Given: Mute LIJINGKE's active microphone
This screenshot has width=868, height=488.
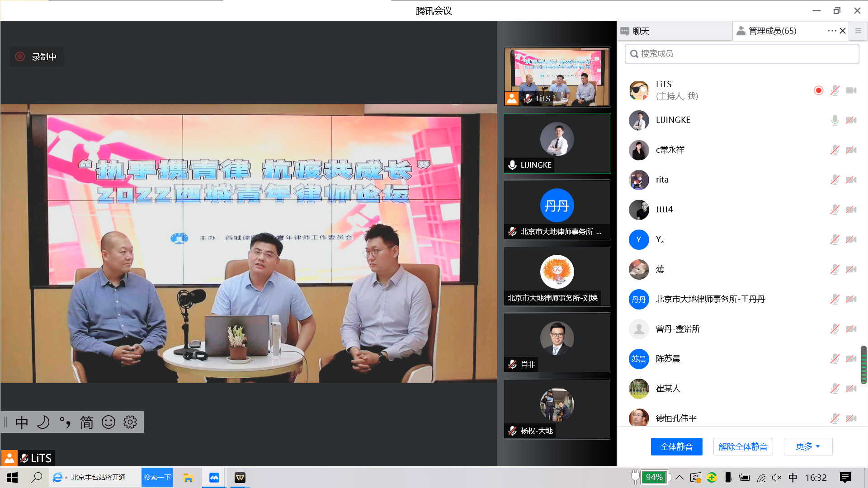Looking at the screenshot, I should tap(835, 120).
